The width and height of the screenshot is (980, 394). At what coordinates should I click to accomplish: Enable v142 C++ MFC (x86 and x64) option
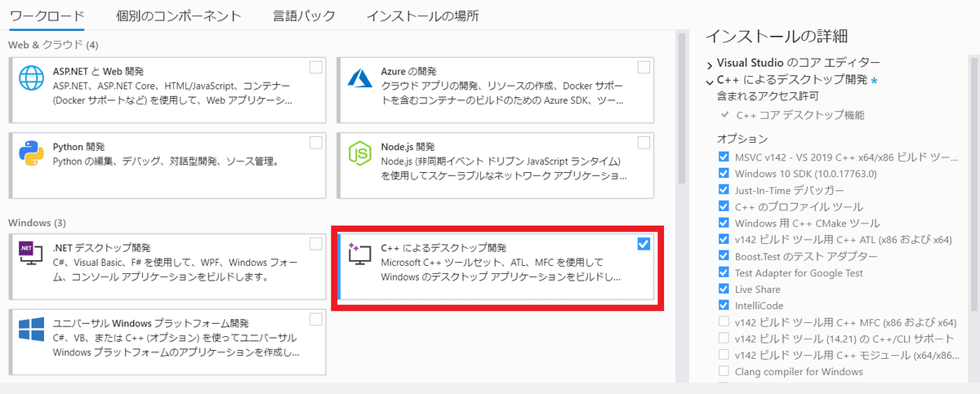pos(724,321)
